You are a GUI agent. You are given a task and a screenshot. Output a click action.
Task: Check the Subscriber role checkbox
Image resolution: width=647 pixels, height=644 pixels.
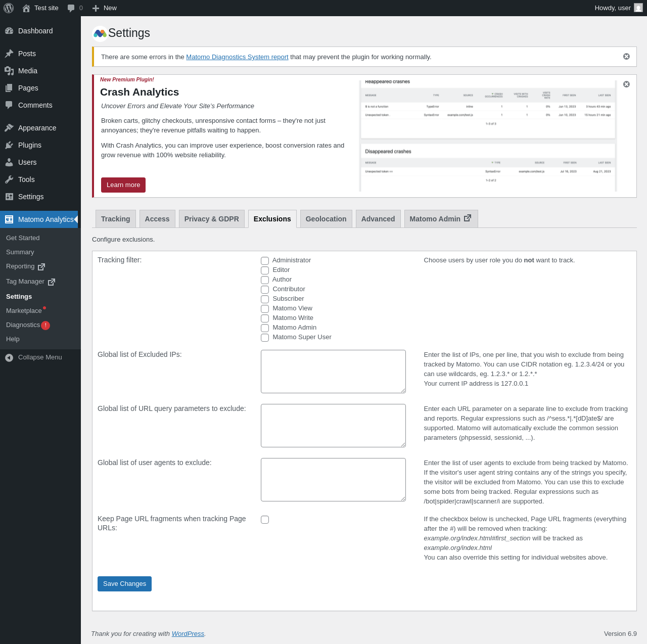coord(265,299)
